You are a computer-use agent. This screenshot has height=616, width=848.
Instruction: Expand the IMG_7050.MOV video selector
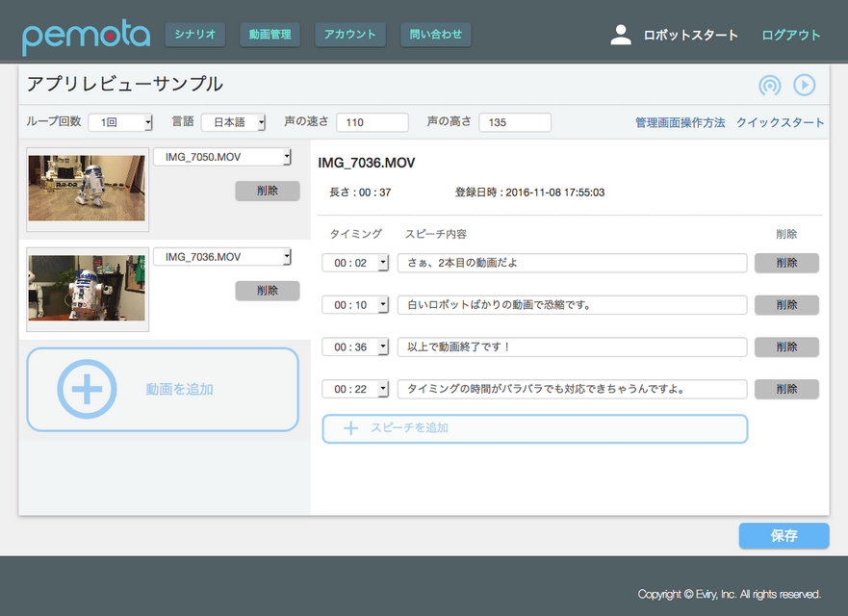point(222,157)
